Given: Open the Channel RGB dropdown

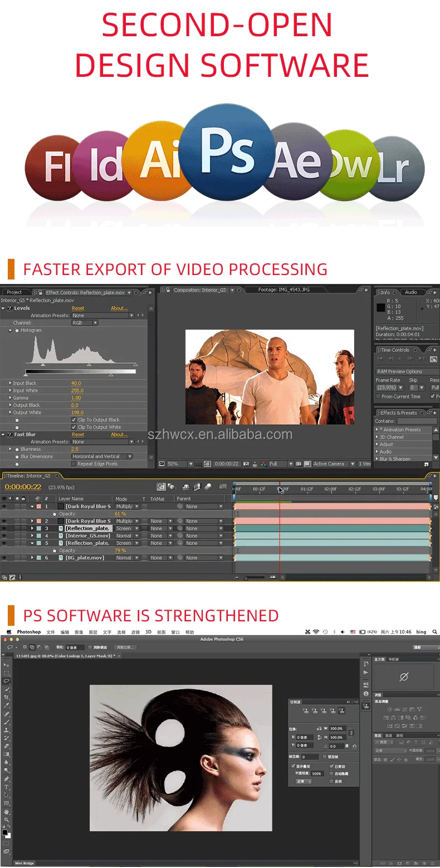Looking at the screenshot, I should point(85,323).
